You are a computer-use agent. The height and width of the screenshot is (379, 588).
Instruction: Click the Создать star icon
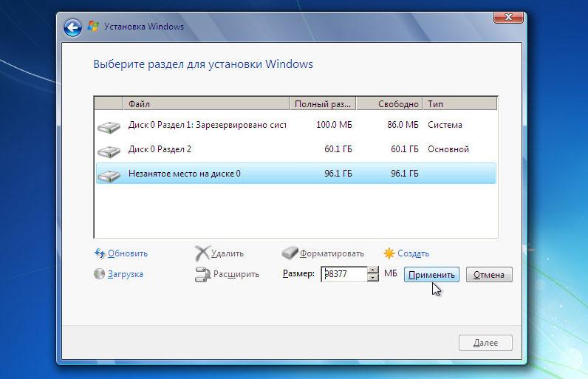389,253
